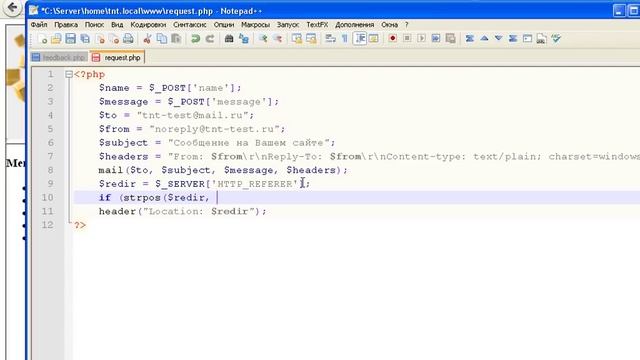Collapse the PHP block on line 1
Viewport: 640px width, 360px height.
(x=69, y=74)
